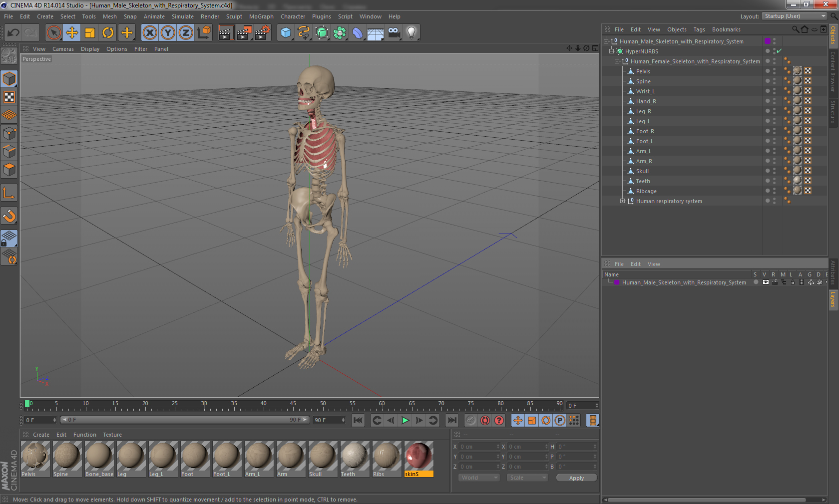839x504 pixels.
Task: Open the World coordinate dropdown
Action: tap(478, 478)
